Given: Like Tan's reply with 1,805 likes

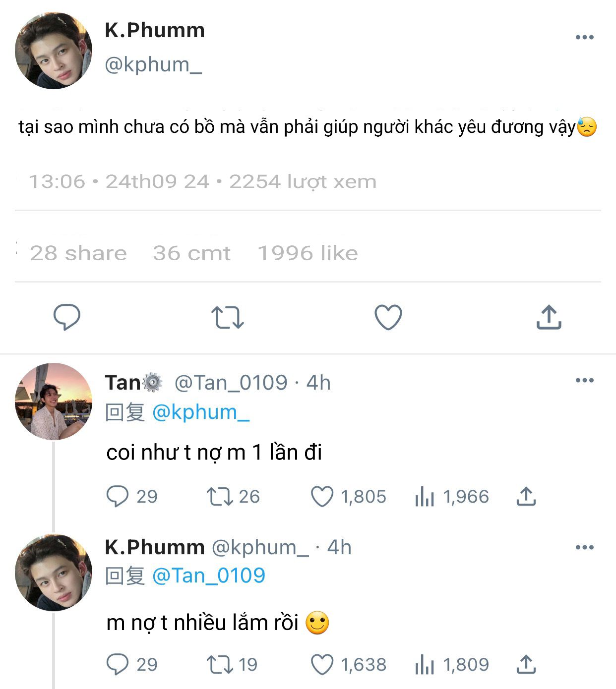Looking at the screenshot, I should pos(322,496).
